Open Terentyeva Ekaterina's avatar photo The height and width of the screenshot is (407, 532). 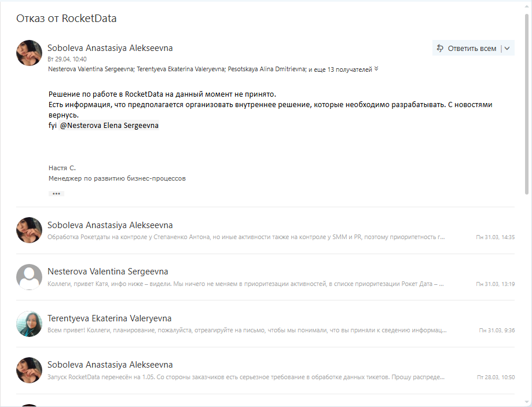pyautogui.click(x=29, y=324)
